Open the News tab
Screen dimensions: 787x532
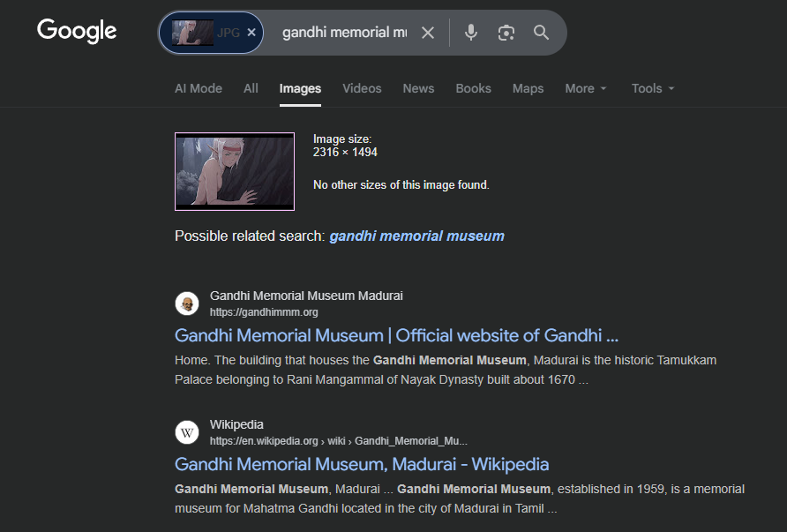click(x=418, y=88)
